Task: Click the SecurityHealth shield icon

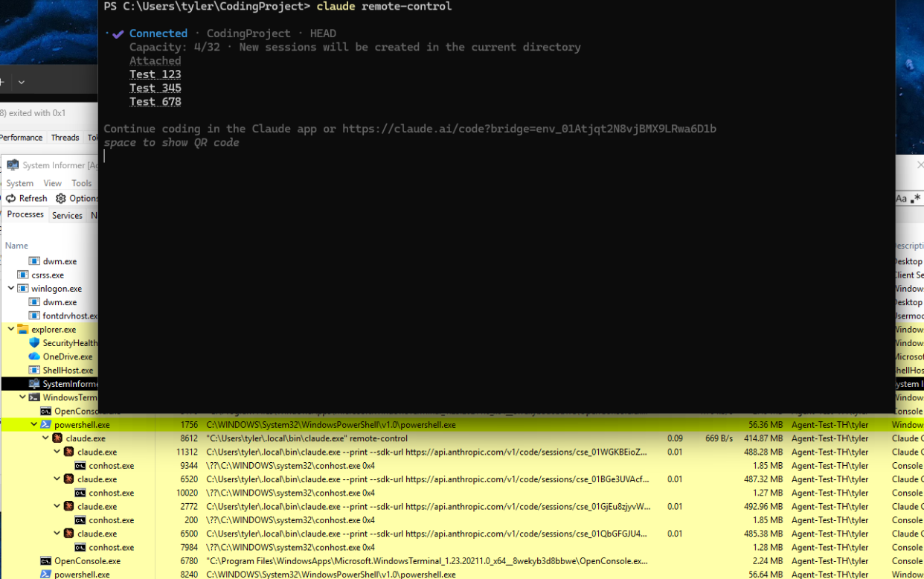Action: 34,343
